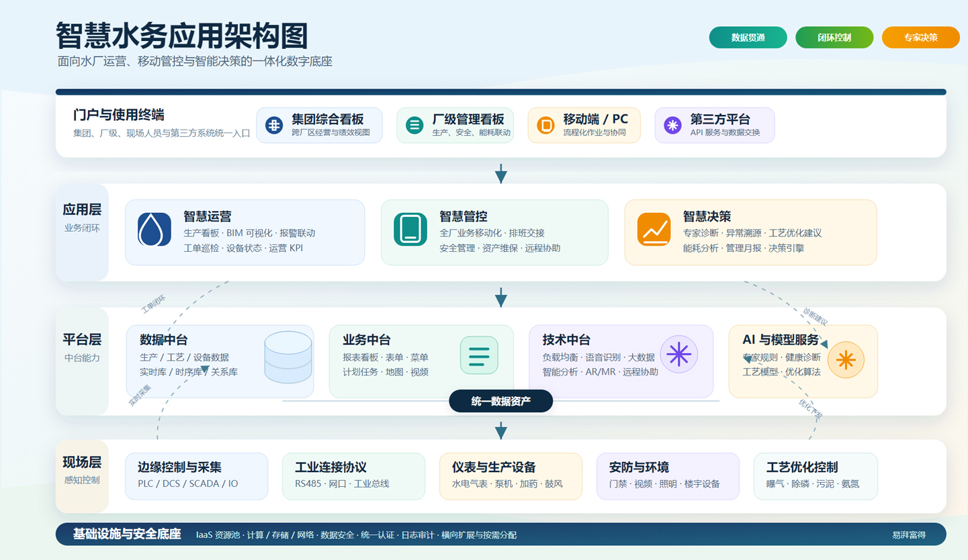Select the 第三方平台 card title
Image resolution: width=968 pixels, height=560 pixels.
pos(720,120)
